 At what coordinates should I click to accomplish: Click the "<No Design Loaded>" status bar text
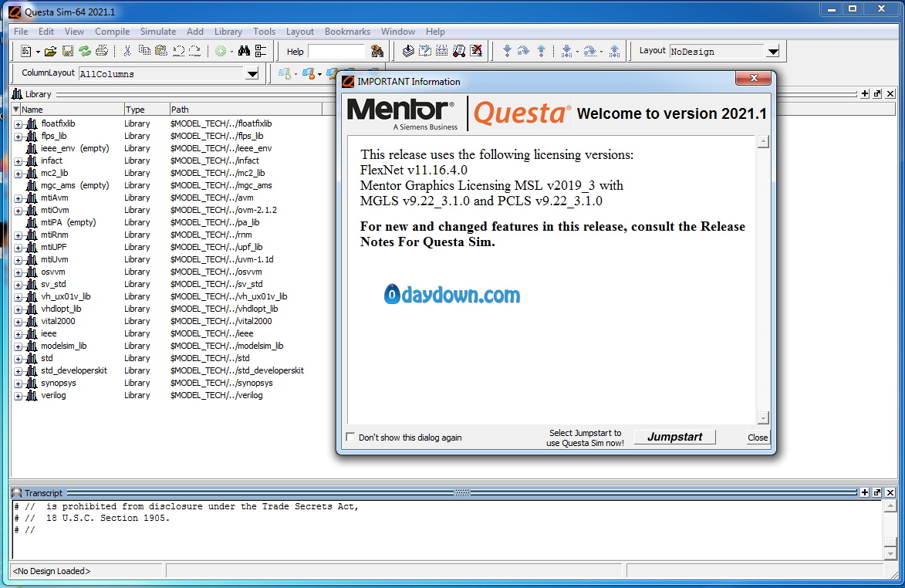52,571
